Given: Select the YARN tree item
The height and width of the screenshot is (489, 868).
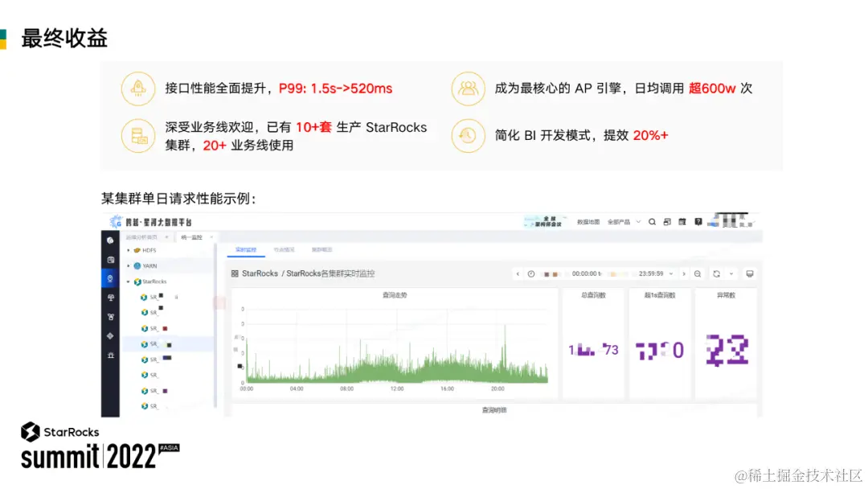Looking at the screenshot, I should (x=149, y=266).
